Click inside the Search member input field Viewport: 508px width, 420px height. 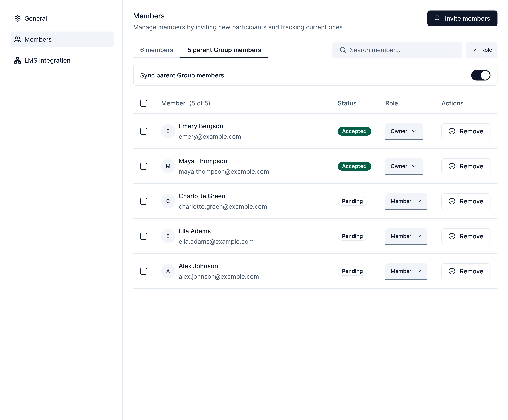click(x=397, y=50)
